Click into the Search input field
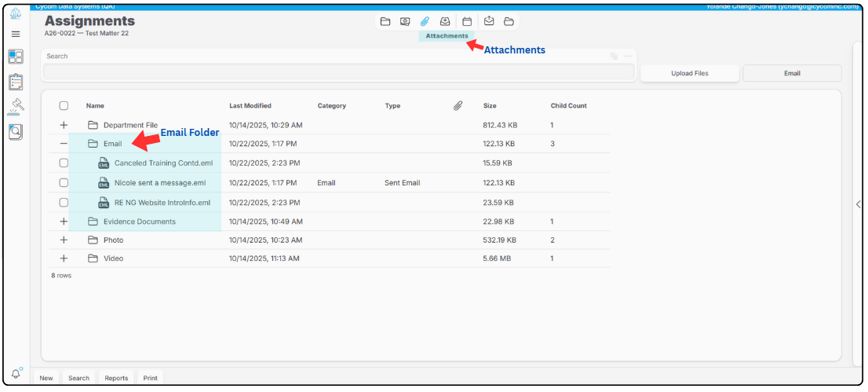 click(x=339, y=72)
